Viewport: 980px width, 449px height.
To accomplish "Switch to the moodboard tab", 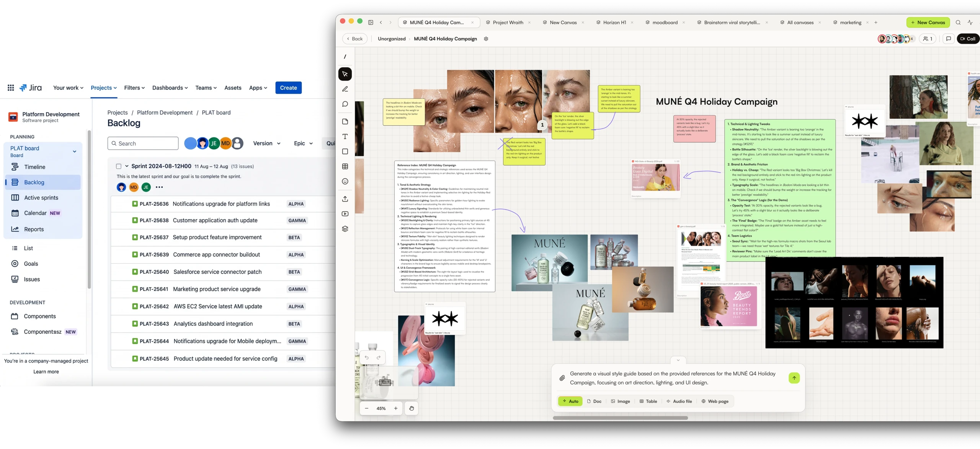I will click(x=665, y=23).
